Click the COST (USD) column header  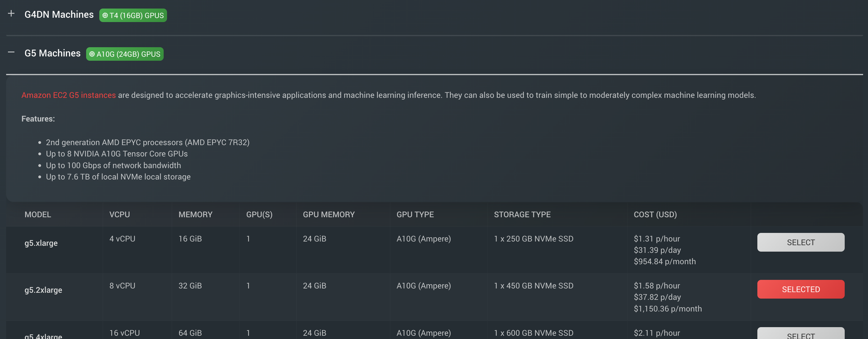click(x=655, y=215)
